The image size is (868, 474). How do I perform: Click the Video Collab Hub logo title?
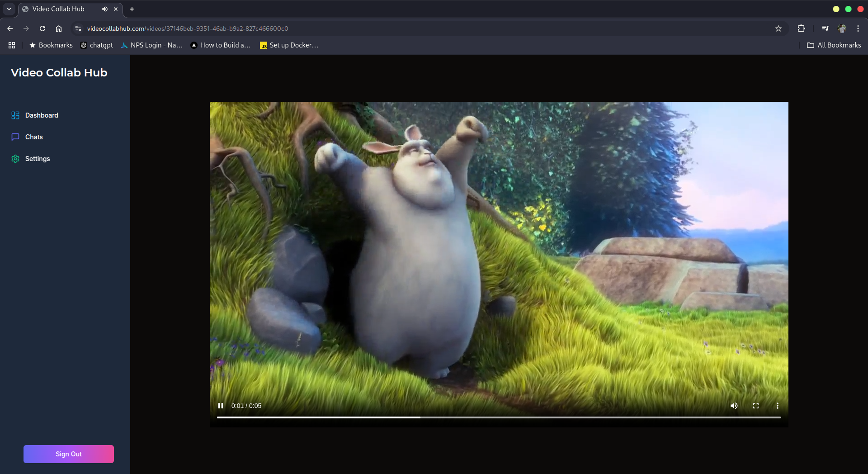coord(59,72)
